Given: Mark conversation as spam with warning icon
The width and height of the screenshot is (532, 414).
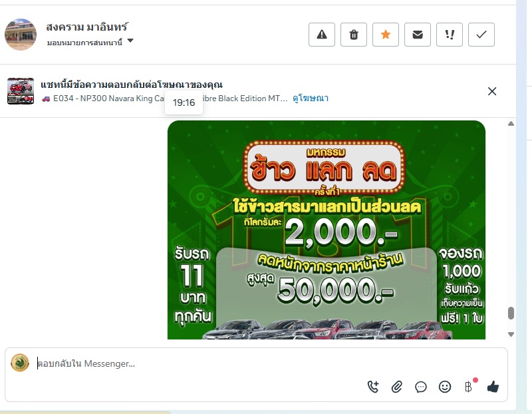Looking at the screenshot, I should click(x=322, y=35).
